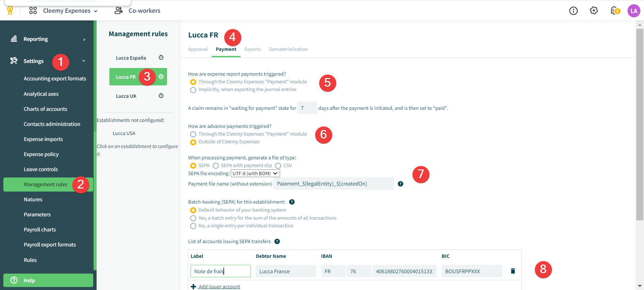Screen dimensions: 644x290
Task: Choose SEPA with payment slip file type
Action: (216, 166)
